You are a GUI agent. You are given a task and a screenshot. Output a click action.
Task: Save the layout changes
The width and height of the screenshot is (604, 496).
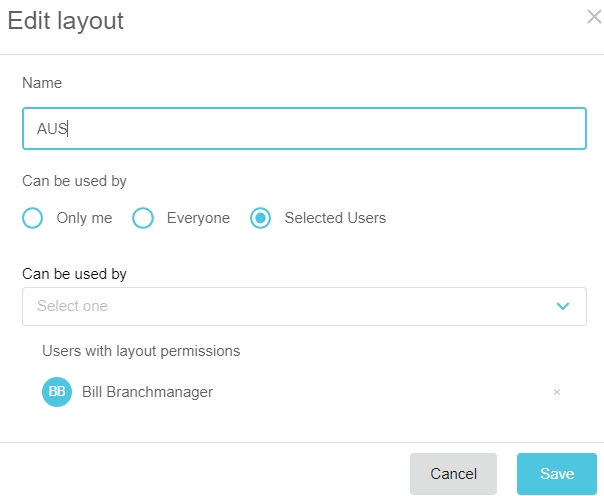tap(557, 474)
